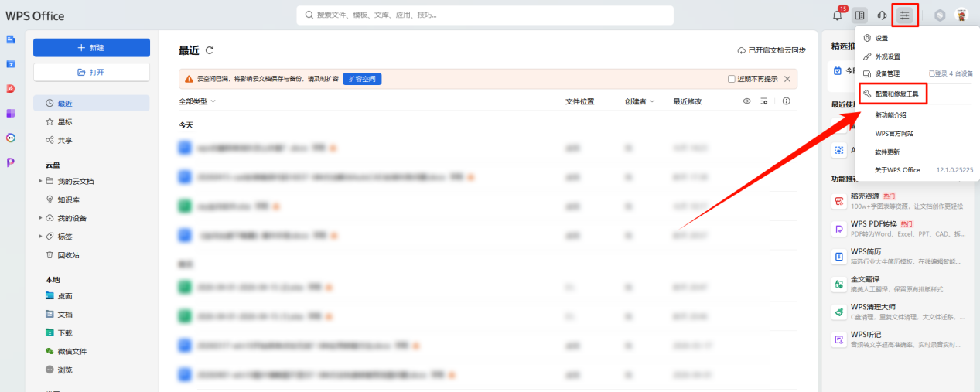
Task: Click the 新建 new document button
Action: (91, 48)
